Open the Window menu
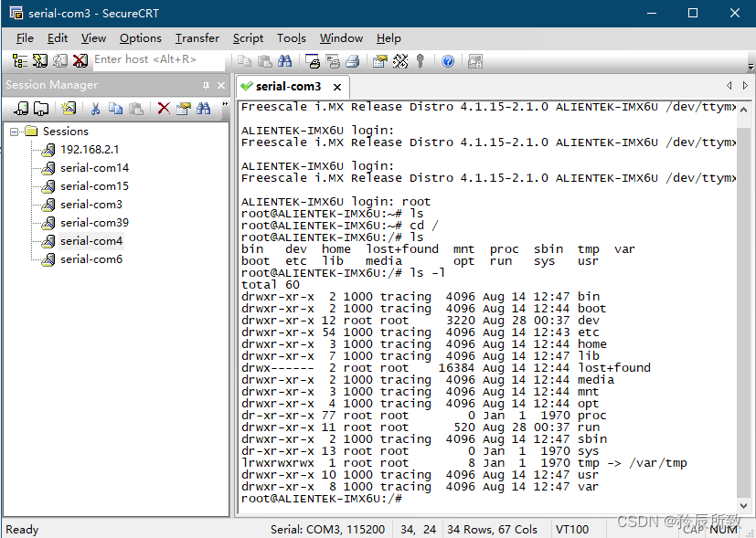The image size is (756, 538). pos(341,38)
